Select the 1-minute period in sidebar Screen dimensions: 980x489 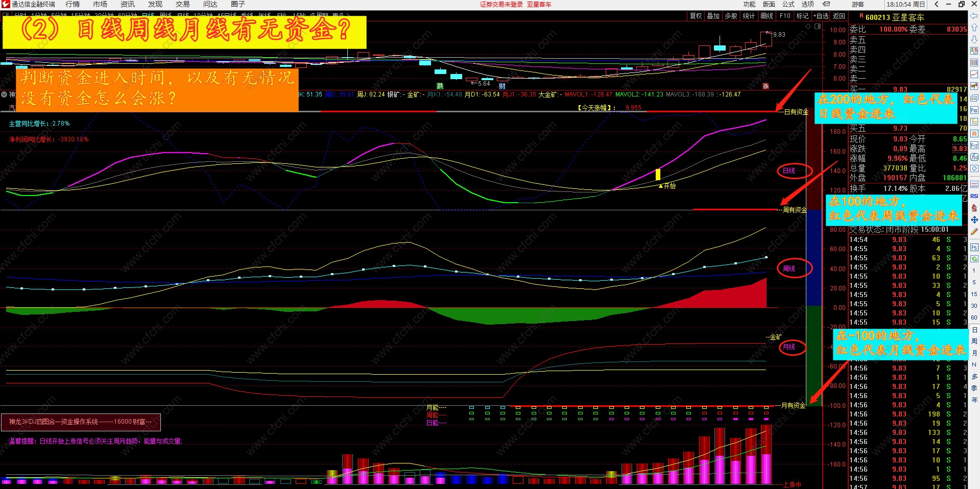[974, 271]
